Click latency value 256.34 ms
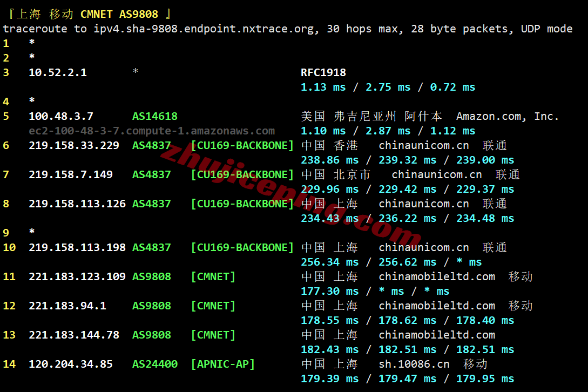 (x=329, y=262)
